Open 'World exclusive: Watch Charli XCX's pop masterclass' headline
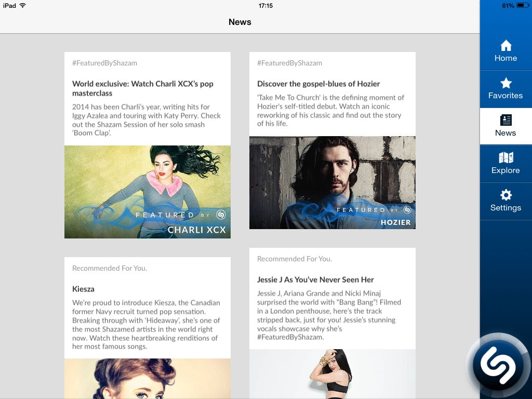532x399 pixels. (x=143, y=88)
